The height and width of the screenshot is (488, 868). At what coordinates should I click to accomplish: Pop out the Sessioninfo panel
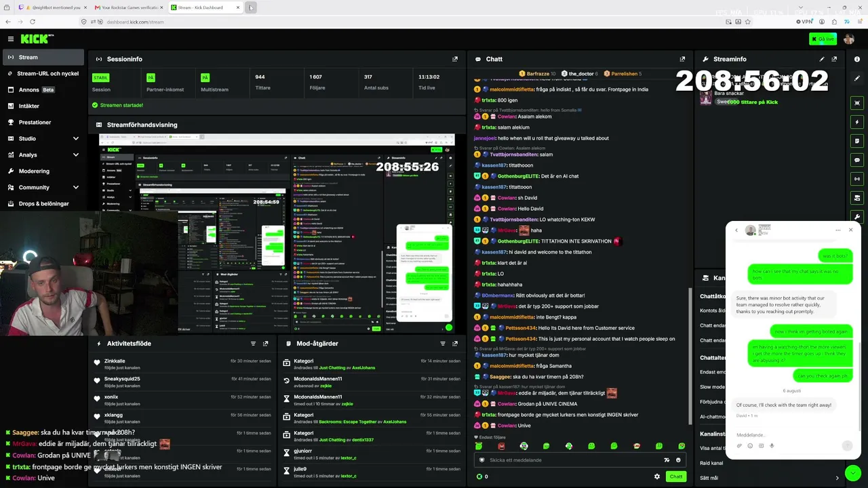pyautogui.click(x=455, y=59)
